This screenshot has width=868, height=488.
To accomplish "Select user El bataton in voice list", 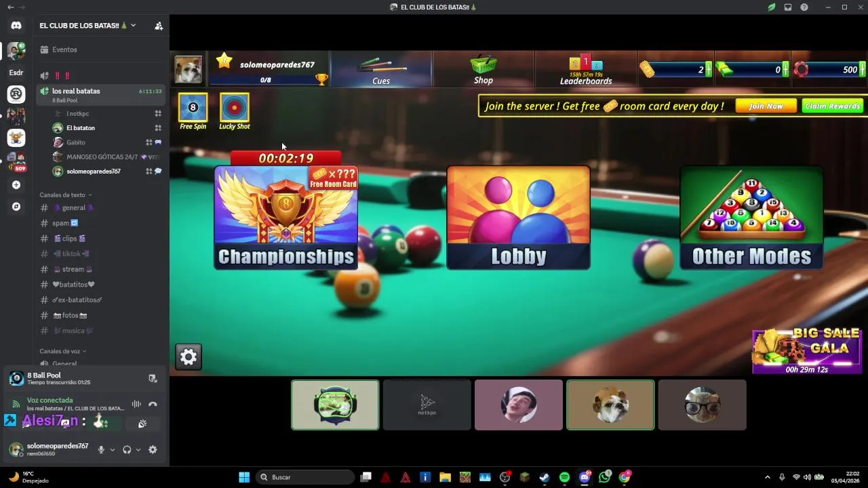I will click(x=81, y=127).
